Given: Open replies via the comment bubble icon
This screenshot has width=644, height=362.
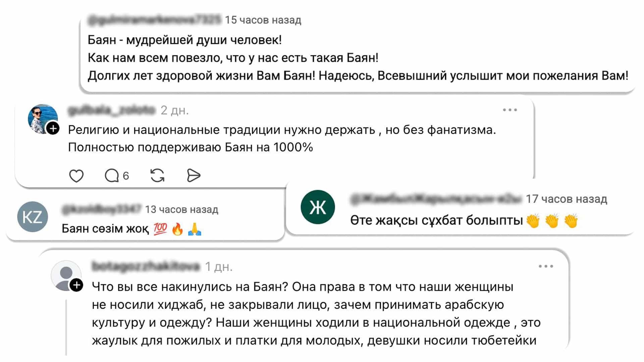Looking at the screenshot, I should pos(112,176).
